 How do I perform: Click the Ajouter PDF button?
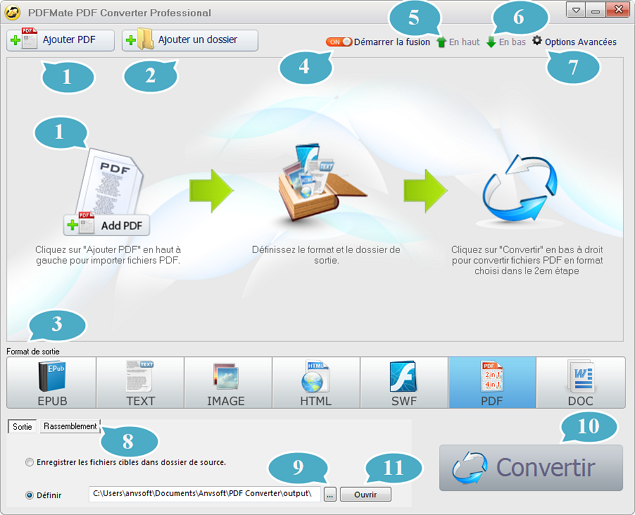60,40
